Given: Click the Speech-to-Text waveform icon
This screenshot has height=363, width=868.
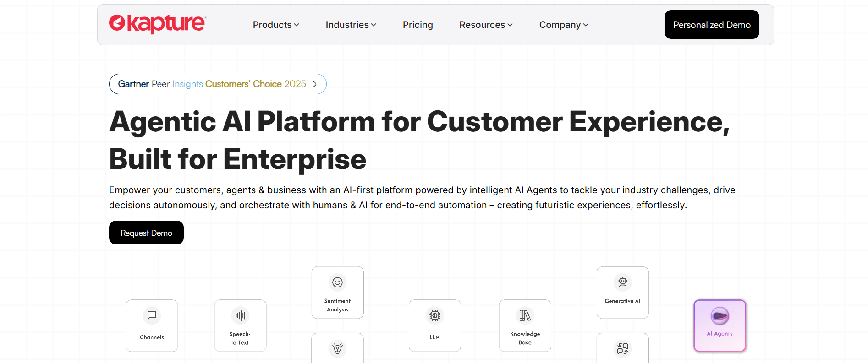Looking at the screenshot, I should coord(240,315).
